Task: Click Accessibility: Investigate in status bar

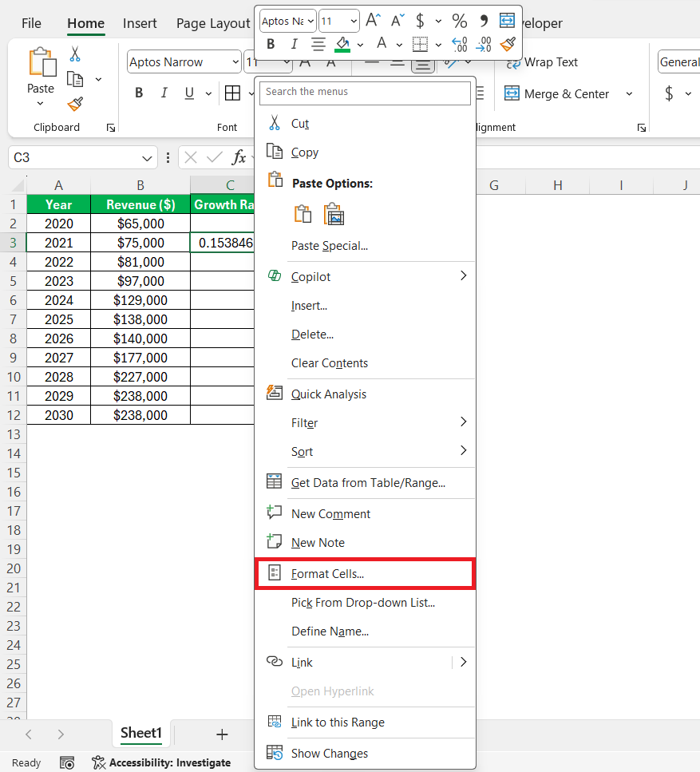Action: [x=161, y=762]
